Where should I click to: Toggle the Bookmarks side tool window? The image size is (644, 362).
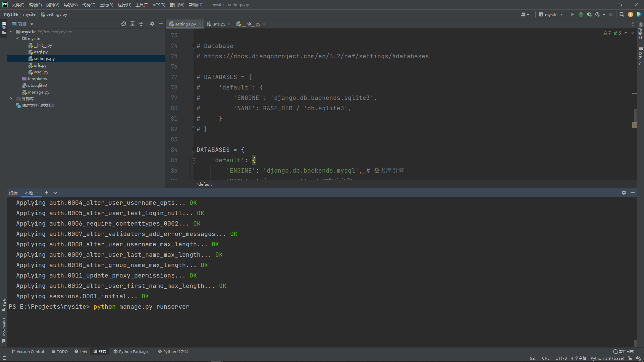tap(4, 330)
